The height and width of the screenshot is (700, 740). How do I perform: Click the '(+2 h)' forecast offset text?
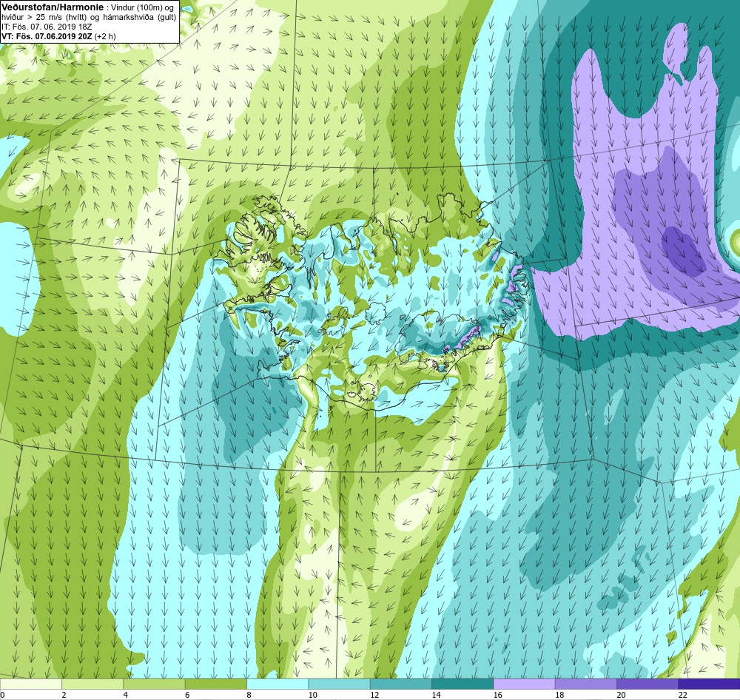coord(105,36)
